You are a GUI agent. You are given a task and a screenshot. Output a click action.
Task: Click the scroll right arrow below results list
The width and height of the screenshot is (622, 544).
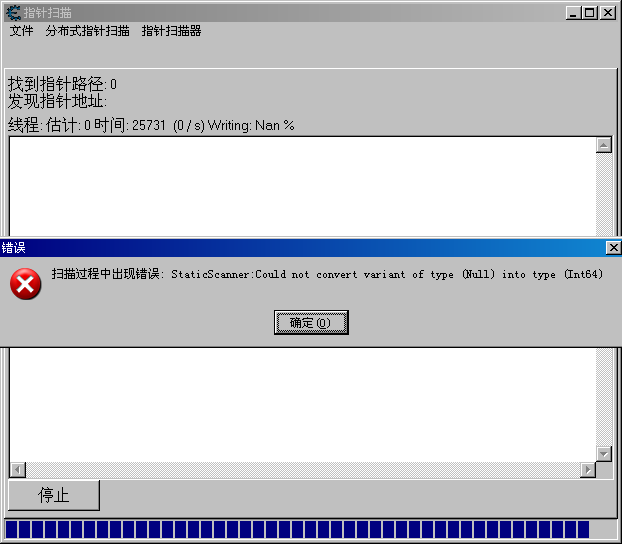click(x=587, y=470)
